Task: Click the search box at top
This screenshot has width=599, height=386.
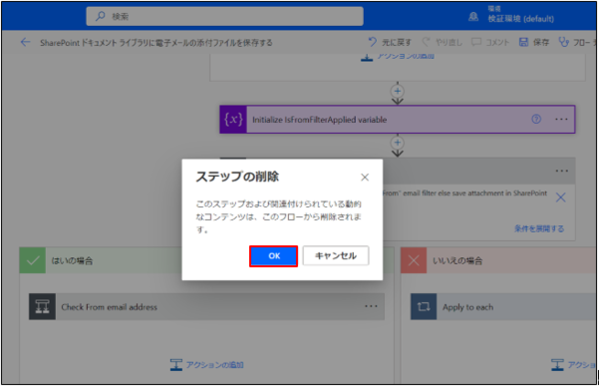Action: [225, 16]
